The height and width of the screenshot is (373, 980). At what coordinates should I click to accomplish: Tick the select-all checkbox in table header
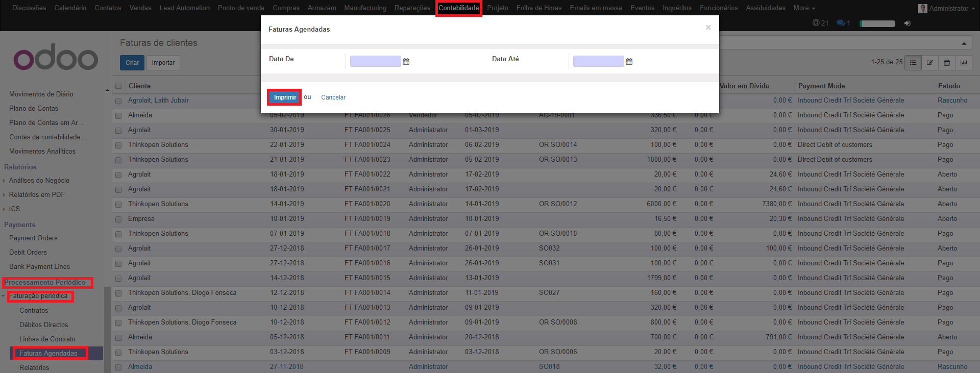point(118,86)
